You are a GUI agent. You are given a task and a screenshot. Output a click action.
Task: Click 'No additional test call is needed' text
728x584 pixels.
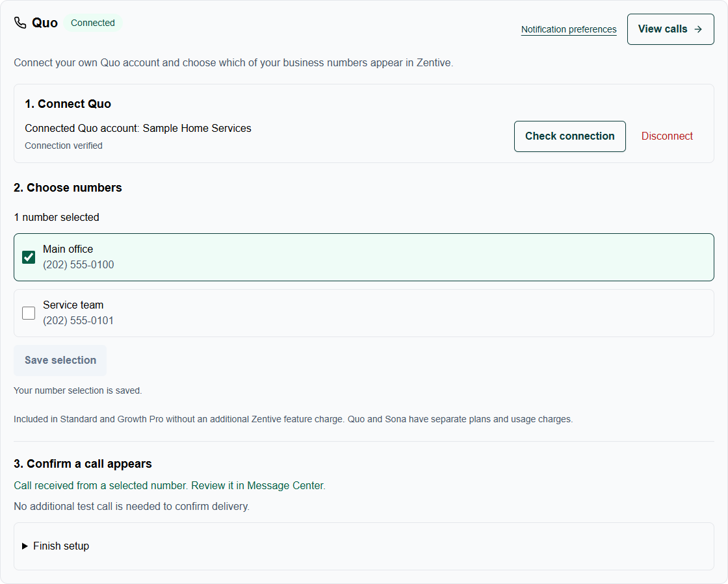coord(132,506)
